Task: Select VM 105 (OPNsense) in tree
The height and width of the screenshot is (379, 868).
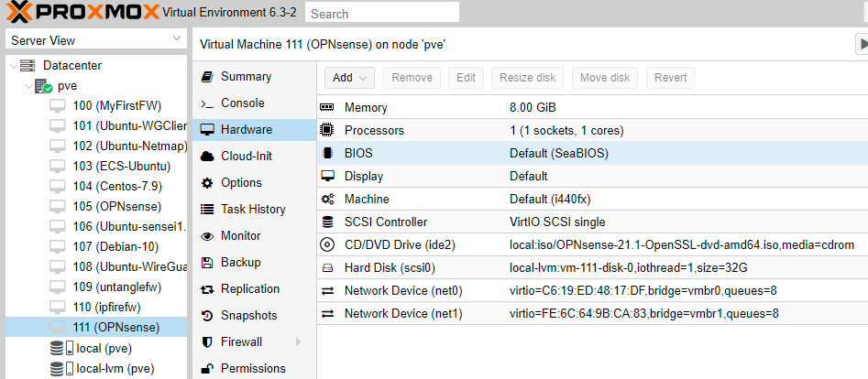Action: click(96, 206)
